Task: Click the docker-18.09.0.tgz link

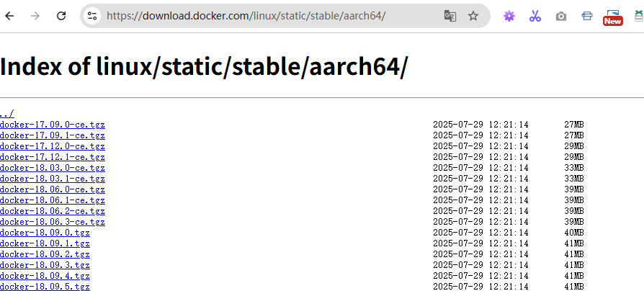Action: tap(45, 233)
